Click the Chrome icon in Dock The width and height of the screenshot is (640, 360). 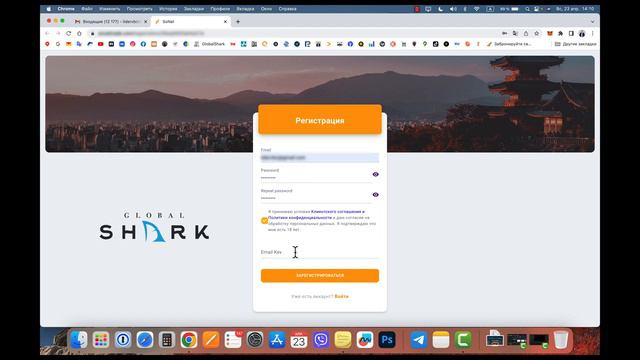189,340
